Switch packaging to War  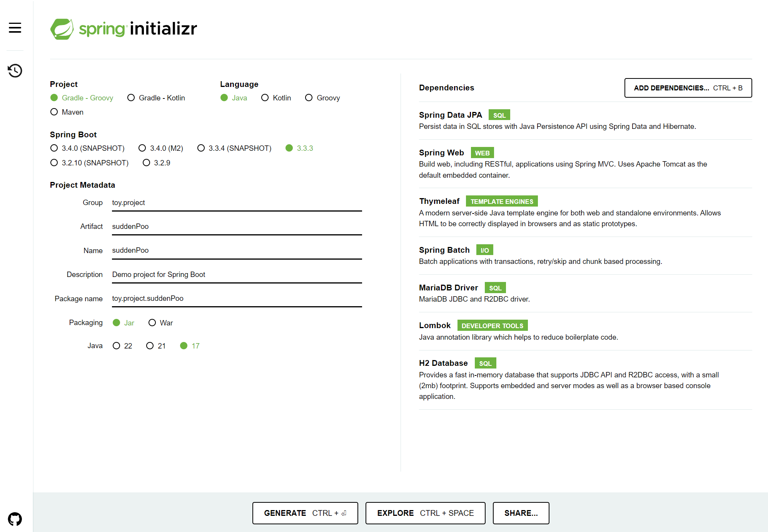(152, 323)
